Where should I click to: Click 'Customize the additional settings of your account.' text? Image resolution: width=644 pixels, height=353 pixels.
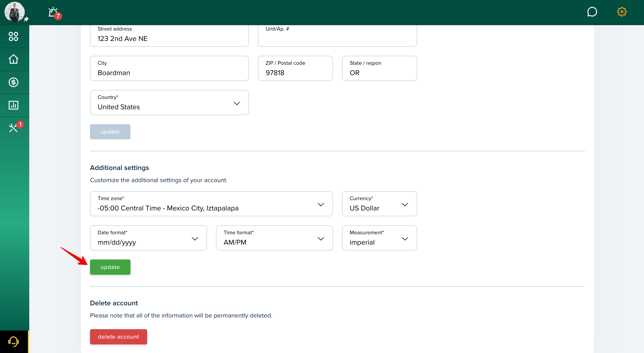(x=158, y=180)
